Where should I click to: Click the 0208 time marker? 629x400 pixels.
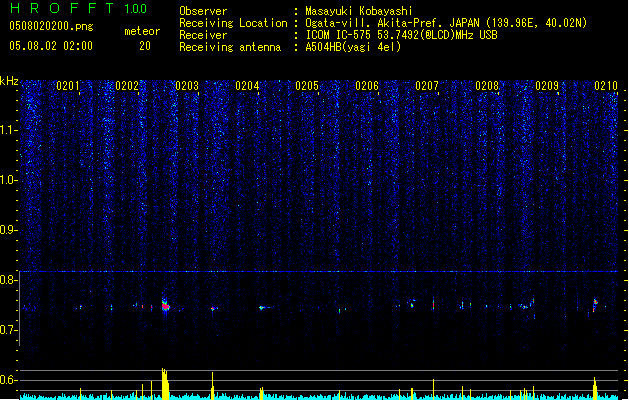(x=487, y=86)
